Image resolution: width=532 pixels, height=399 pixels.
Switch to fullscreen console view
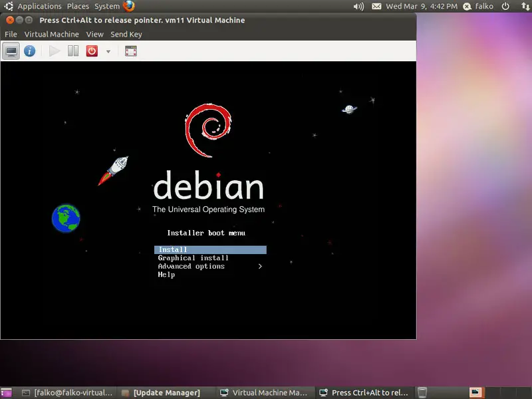pyautogui.click(x=131, y=51)
